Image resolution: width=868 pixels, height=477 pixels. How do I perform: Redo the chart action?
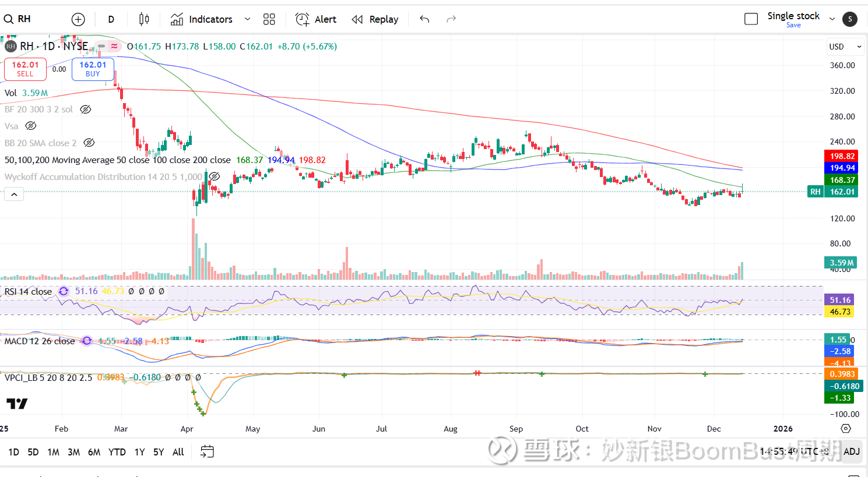tap(451, 19)
